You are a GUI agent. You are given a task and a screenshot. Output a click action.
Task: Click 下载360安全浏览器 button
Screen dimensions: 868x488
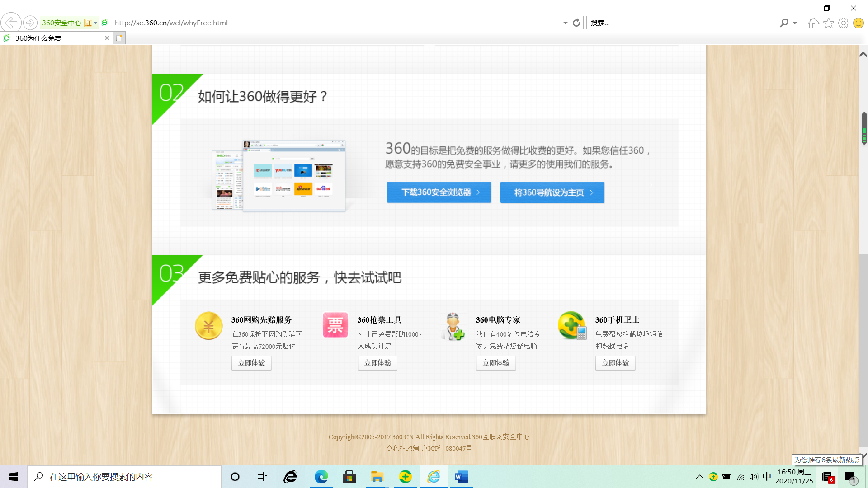[x=439, y=192]
